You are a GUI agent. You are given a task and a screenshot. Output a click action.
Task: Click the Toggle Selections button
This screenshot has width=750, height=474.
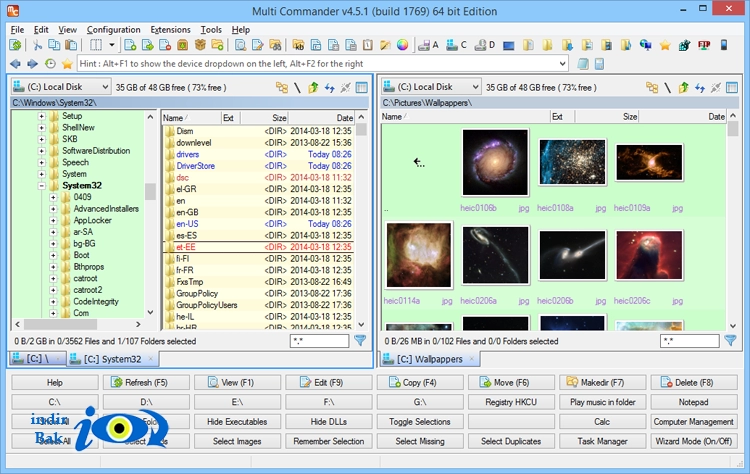[419, 421]
